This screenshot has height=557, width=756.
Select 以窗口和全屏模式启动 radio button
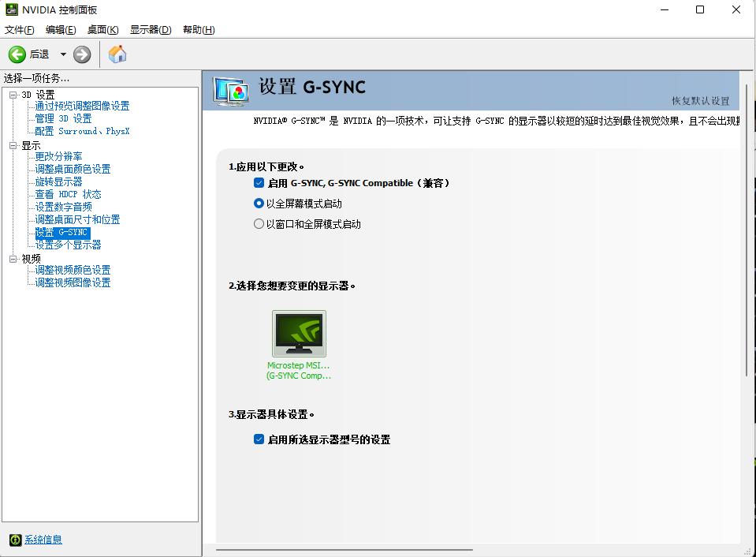coord(259,223)
